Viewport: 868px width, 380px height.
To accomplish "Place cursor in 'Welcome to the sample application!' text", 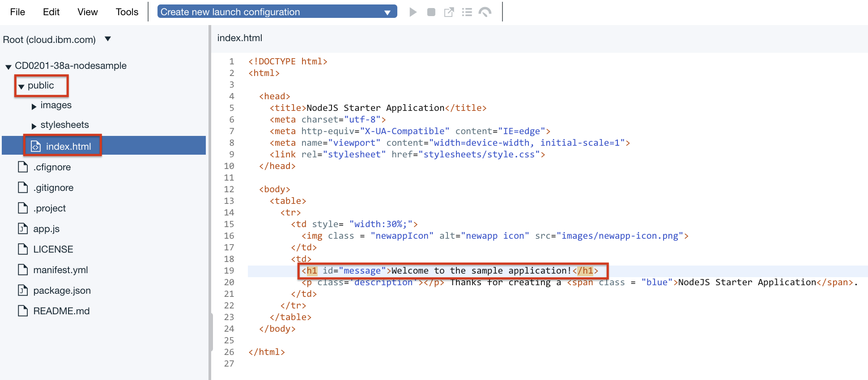I will [x=481, y=270].
